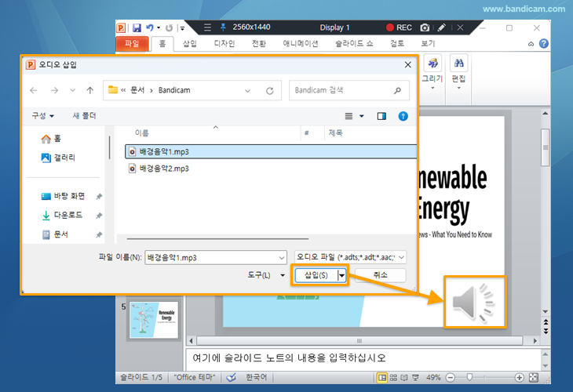The width and height of the screenshot is (573, 392).
Task: Close the Bandicam recording bar
Action: tap(461, 27)
